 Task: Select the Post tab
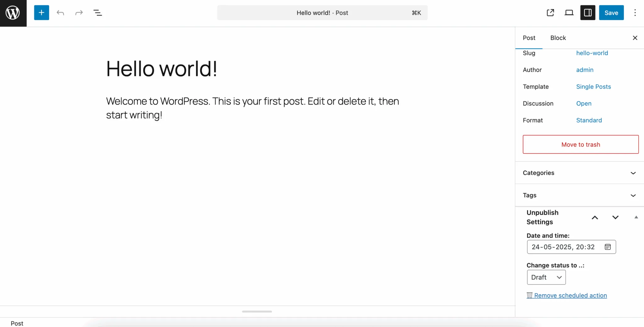pos(529,38)
